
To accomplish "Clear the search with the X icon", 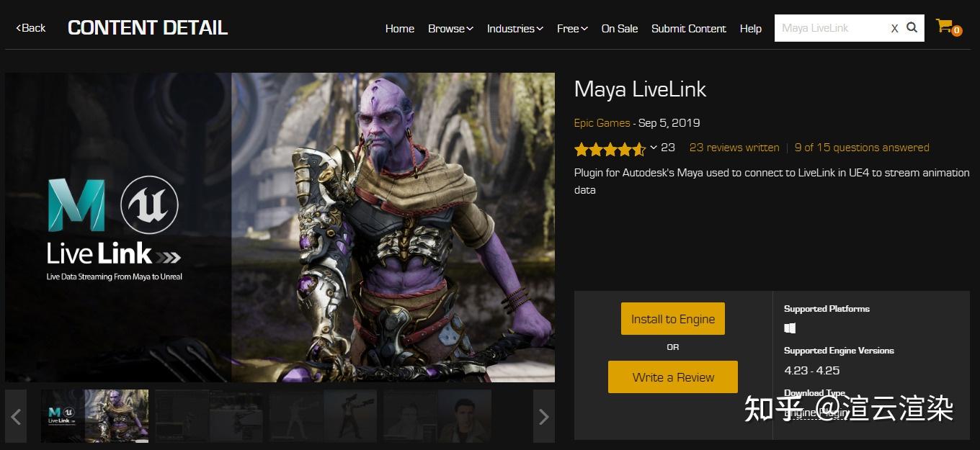I will coord(894,28).
